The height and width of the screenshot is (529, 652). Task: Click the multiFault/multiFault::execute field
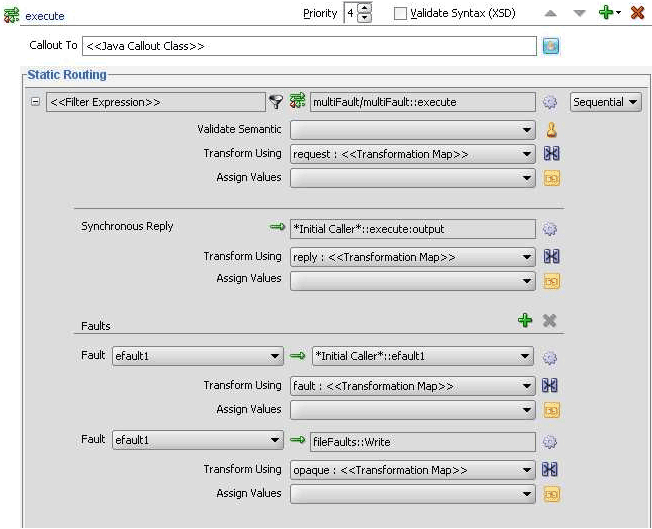[x=422, y=102]
